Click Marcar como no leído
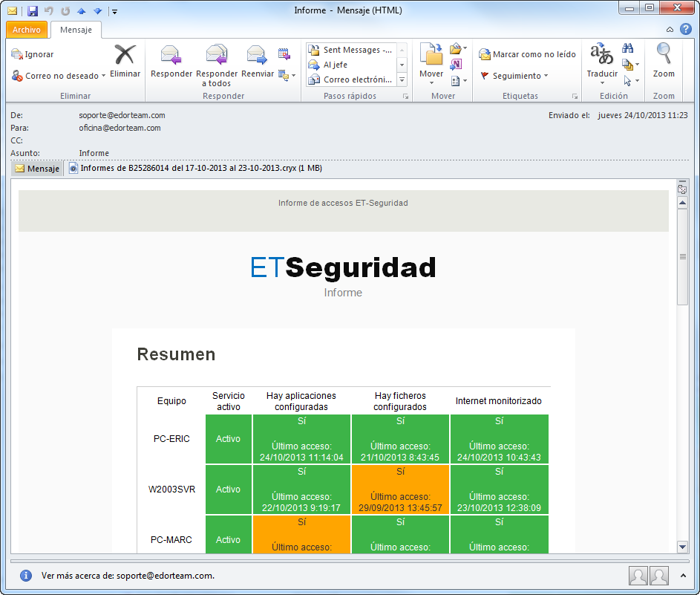This screenshot has height=595, width=700. tap(527, 54)
